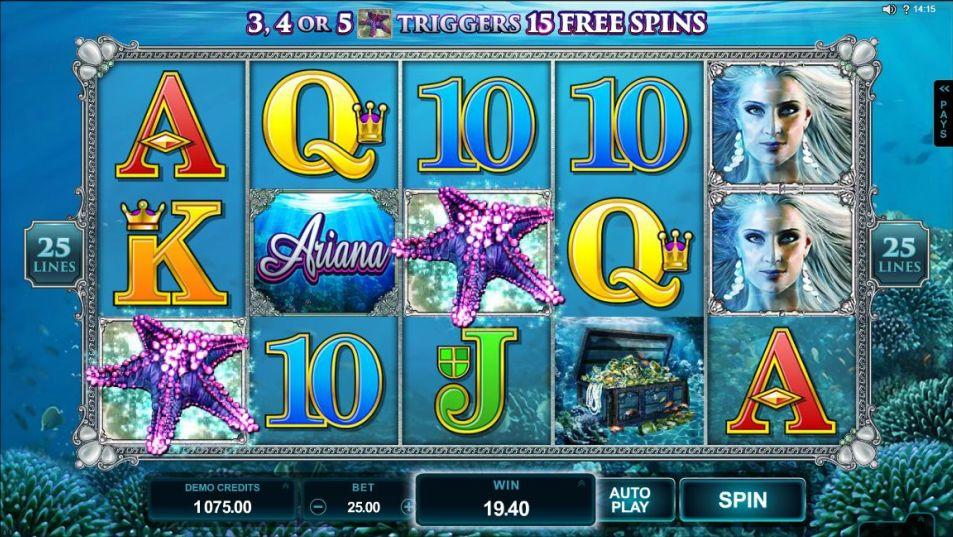Open the AUTO PLAY options

point(630,501)
